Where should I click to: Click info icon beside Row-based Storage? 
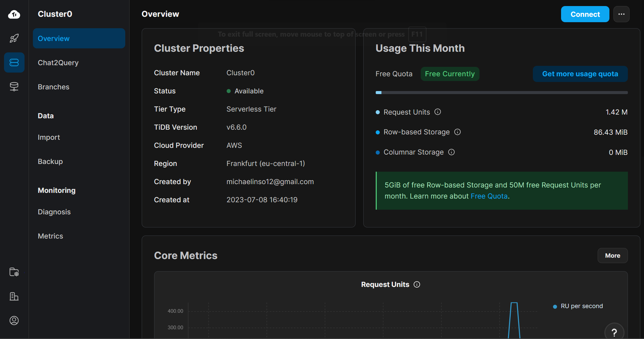(457, 132)
